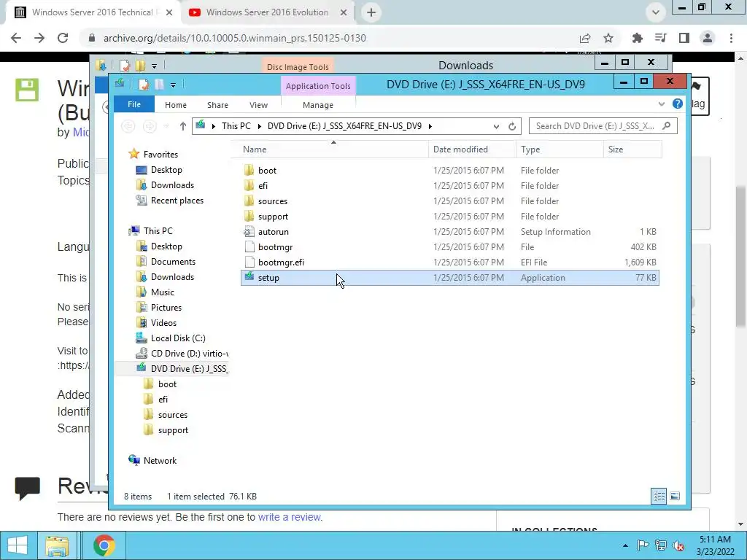Switch to Details view layout icon
Viewport: 747px width, 560px height.
659,496
